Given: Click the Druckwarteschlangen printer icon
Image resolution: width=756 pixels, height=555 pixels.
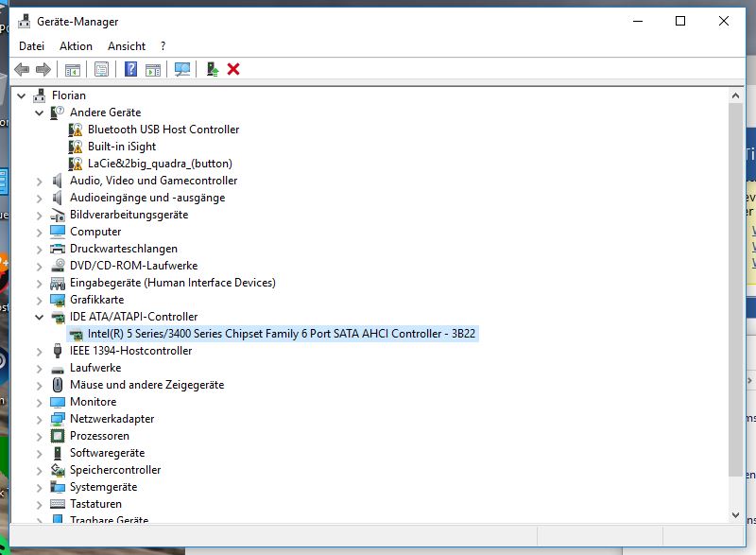Looking at the screenshot, I should (58, 249).
